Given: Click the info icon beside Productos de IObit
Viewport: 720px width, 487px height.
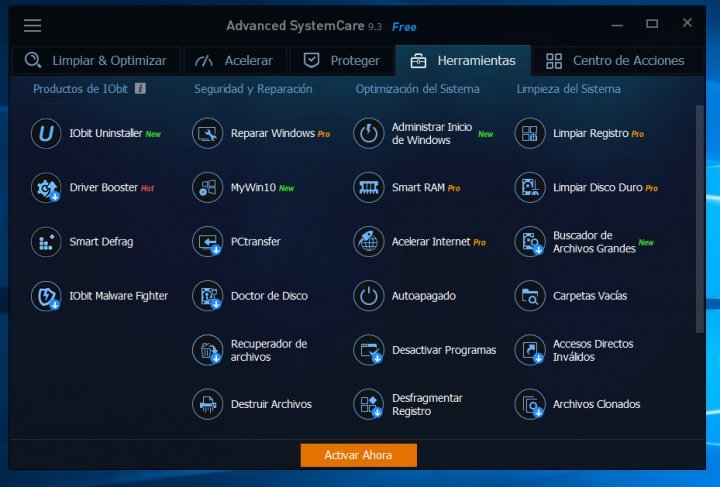Looking at the screenshot, I should pyautogui.click(x=141, y=89).
